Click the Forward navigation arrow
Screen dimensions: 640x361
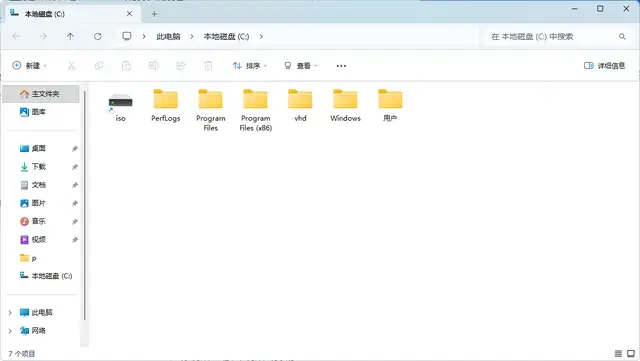[x=43, y=36]
